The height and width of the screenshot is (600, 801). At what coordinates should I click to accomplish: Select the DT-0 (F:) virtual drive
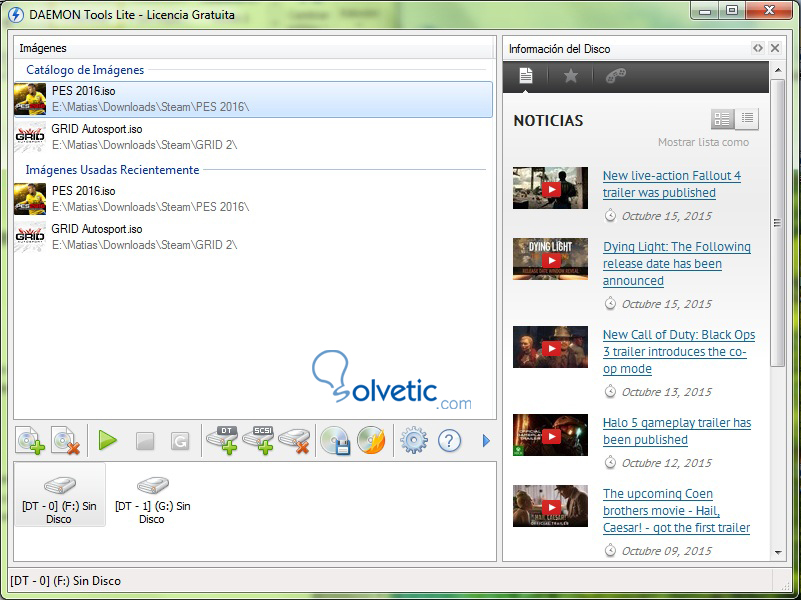coord(59,495)
